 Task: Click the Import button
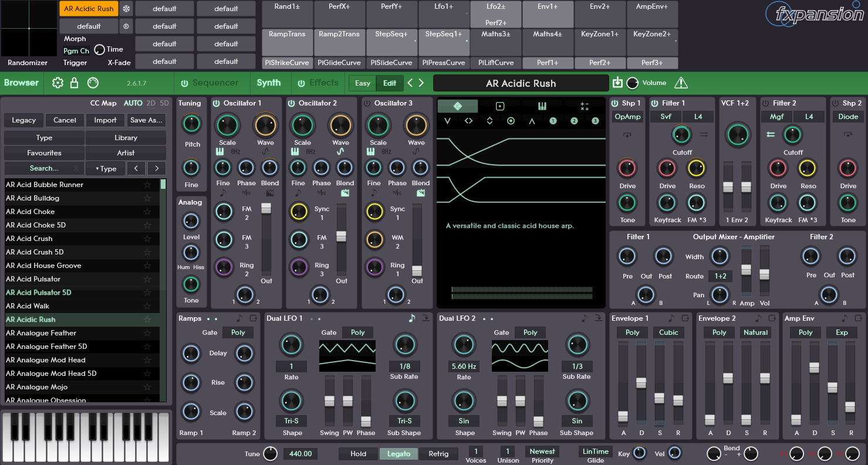(x=105, y=120)
